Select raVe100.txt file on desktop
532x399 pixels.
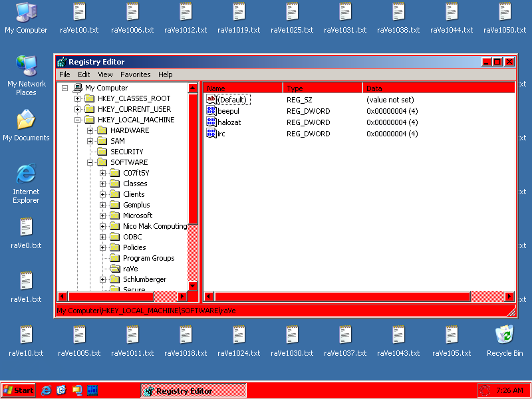(79, 18)
